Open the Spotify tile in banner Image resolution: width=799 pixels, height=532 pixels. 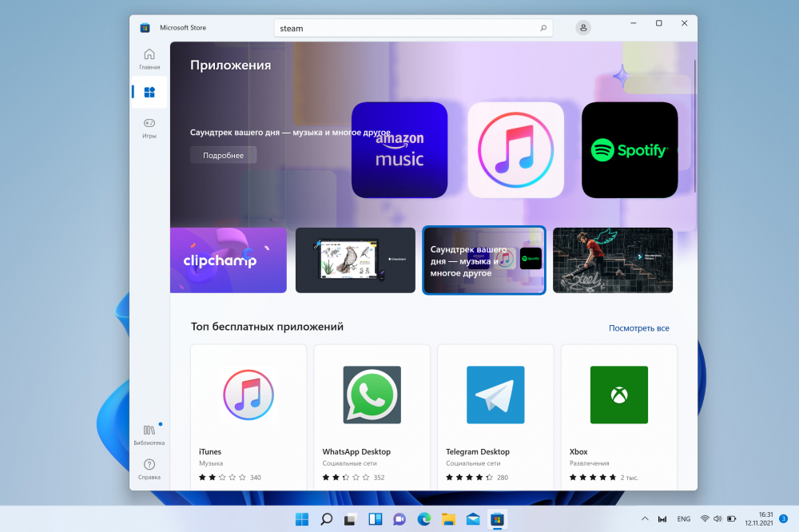[630, 150]
